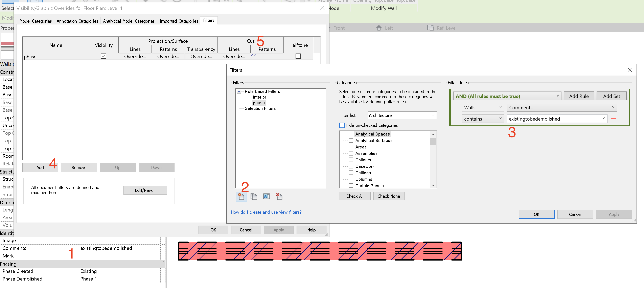Duplicate the selected filter
The image size is (644, 288).
click(x=254, y=197)
